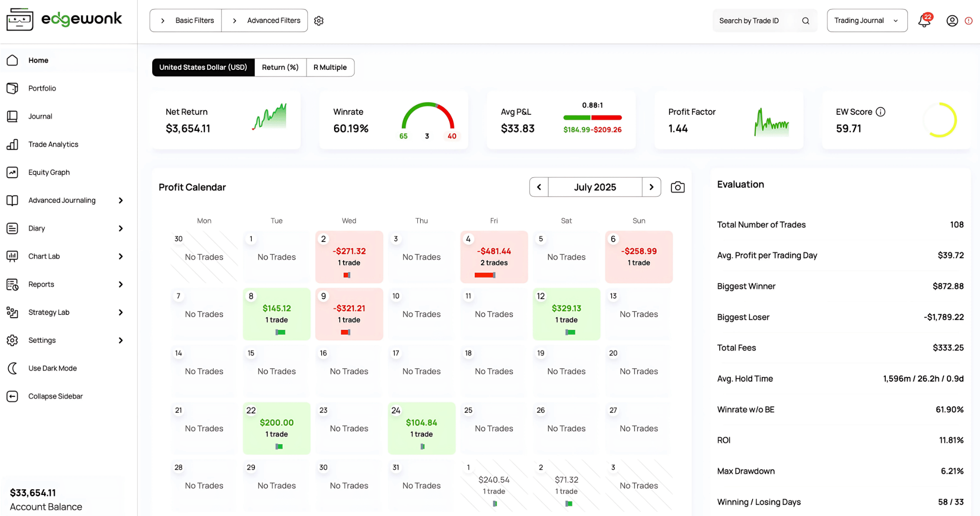
Task: Switch to the R Multiple tab
Action: pyautogui.click(x=330, y=67)
